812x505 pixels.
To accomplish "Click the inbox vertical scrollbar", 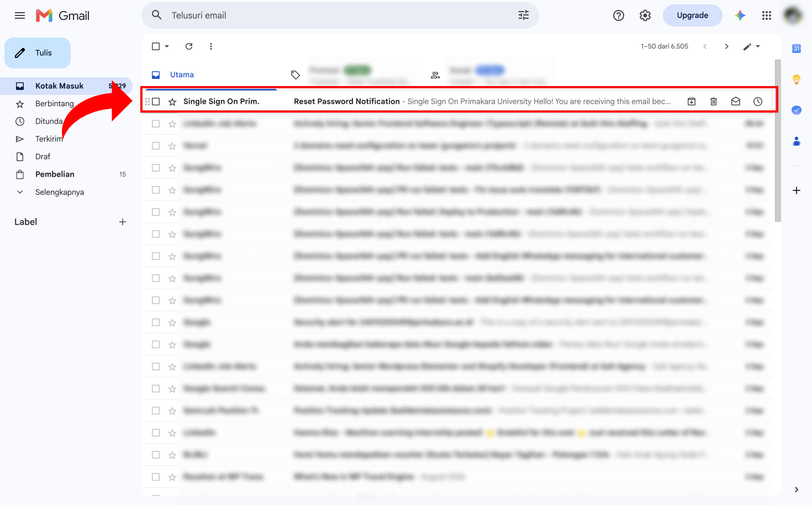I will [778, 141].
